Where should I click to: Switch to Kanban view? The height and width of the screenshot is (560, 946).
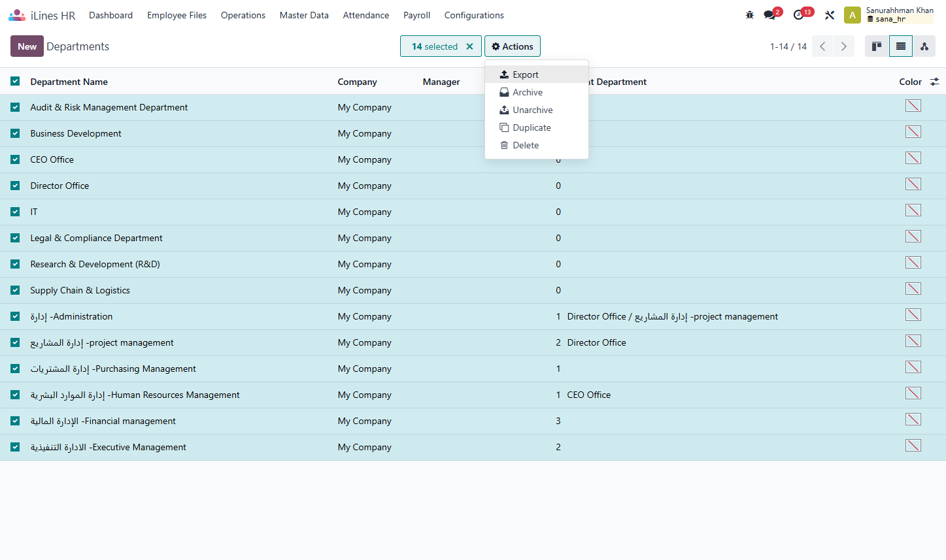click(877, 46)
